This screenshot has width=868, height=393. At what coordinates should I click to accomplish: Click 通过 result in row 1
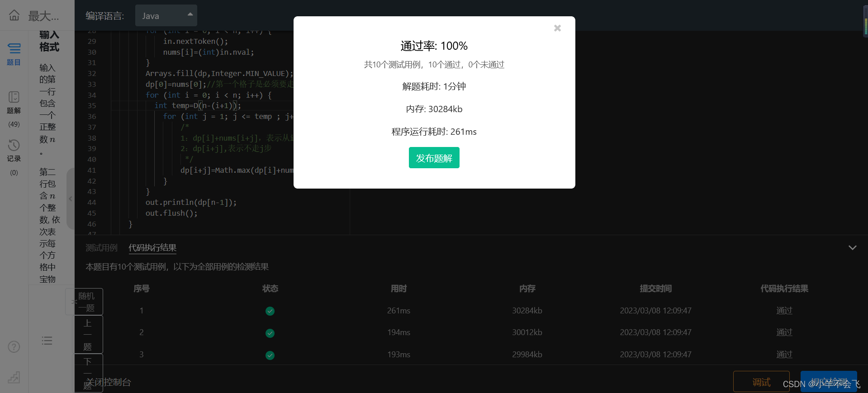point(784,311)
